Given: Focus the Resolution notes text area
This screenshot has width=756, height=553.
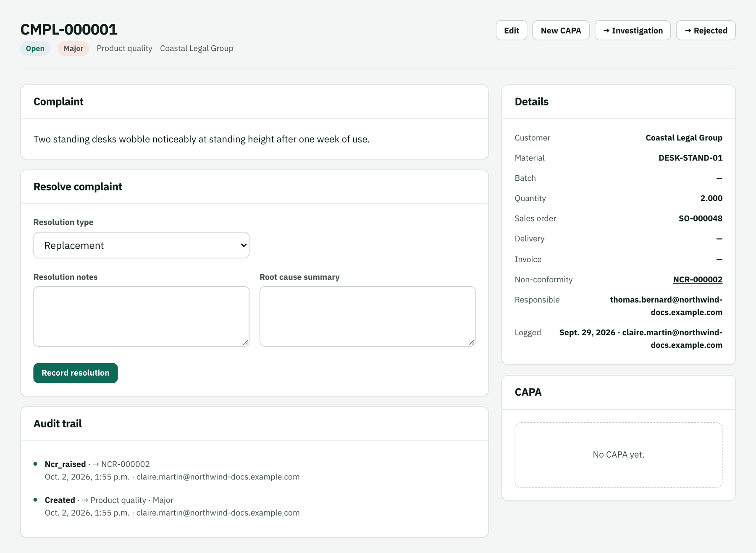Looking at the screenshot, I should [141, 316].
